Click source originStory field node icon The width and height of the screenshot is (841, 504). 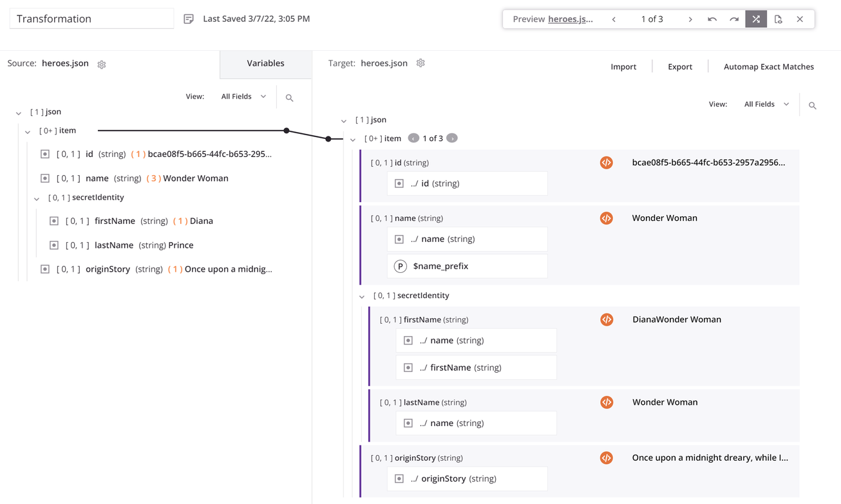(x=45, y=269)
